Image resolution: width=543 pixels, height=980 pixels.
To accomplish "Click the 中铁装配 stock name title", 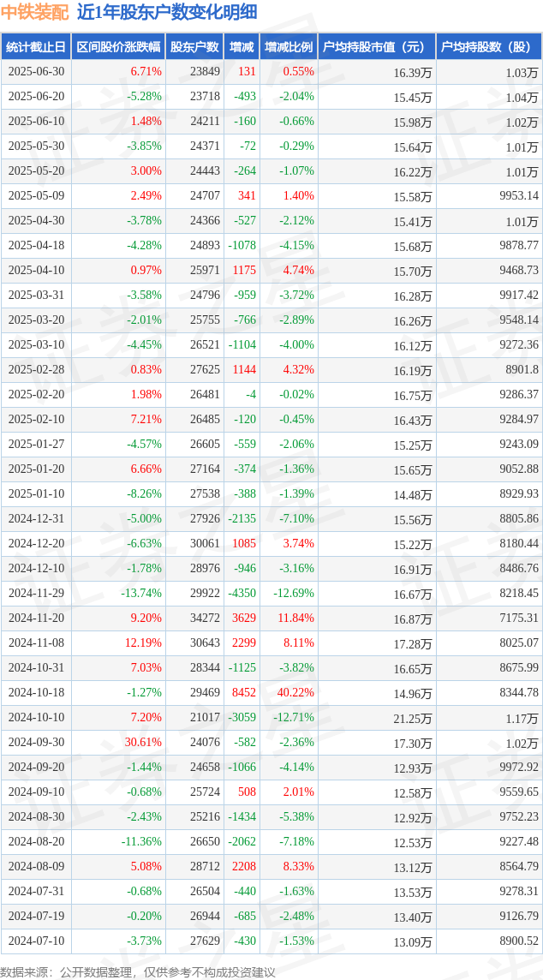I will 35,13.
